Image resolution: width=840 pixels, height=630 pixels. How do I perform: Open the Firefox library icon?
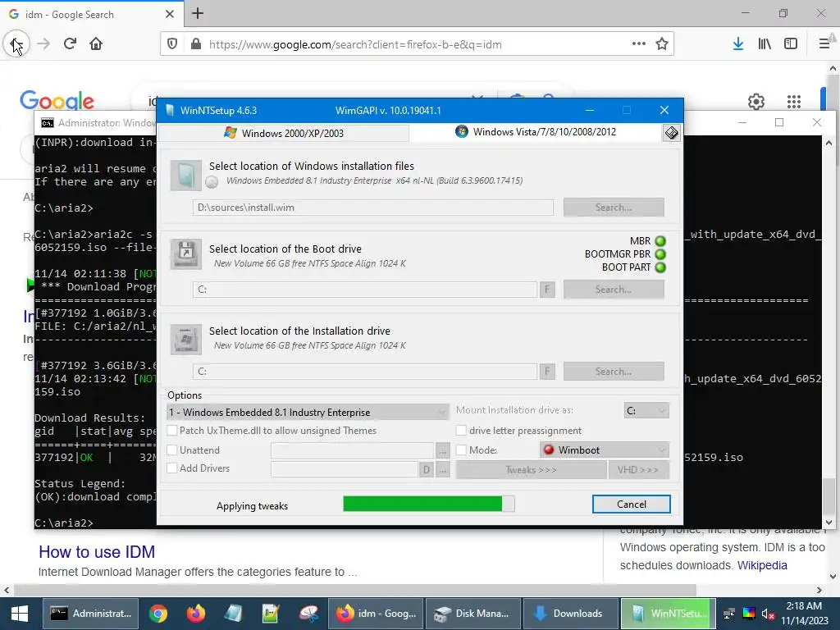765,44
